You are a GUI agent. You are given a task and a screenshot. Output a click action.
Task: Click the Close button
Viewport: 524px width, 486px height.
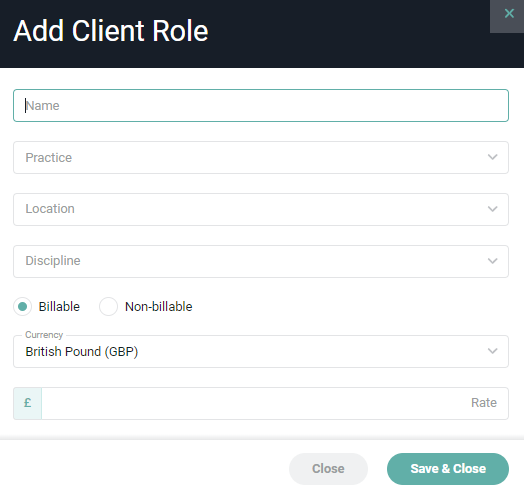(328, 469)
